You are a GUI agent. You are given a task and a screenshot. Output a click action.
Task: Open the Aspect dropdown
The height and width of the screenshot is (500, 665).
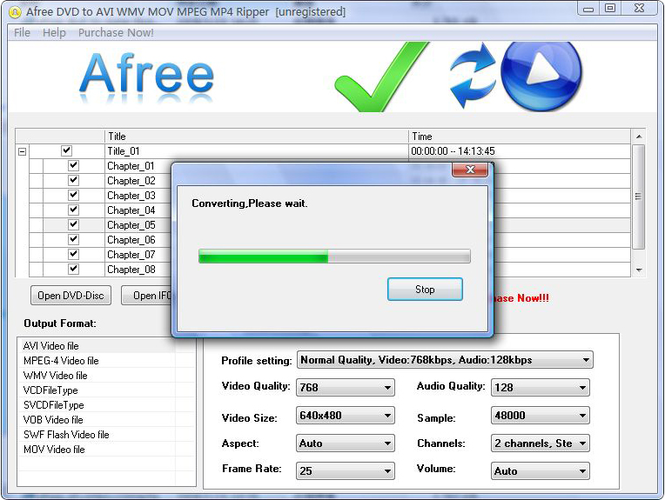tap(345, 444)
